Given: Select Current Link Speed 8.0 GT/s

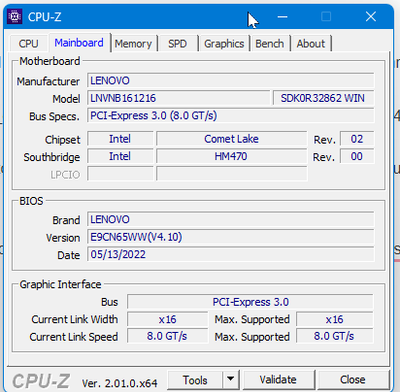Looking at the screenshot, I should 167,336.
